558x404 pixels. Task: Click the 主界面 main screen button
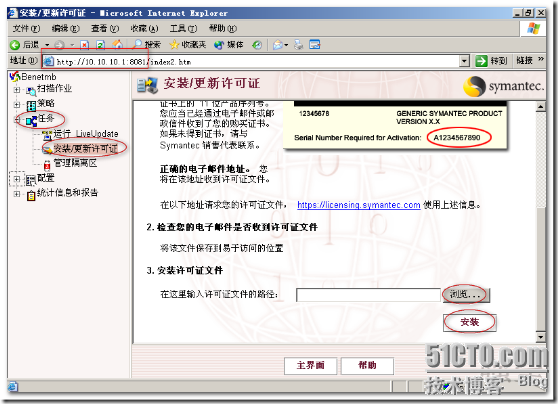click(x=310, y=366)
